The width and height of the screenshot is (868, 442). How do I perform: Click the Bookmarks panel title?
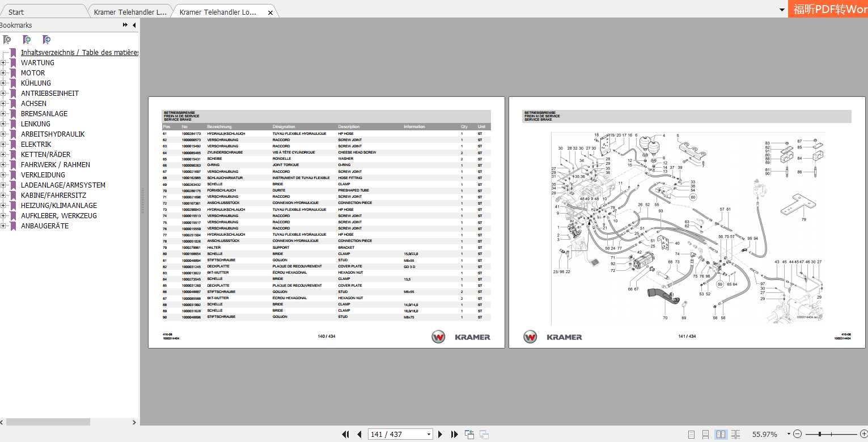(x=16, y=25)
